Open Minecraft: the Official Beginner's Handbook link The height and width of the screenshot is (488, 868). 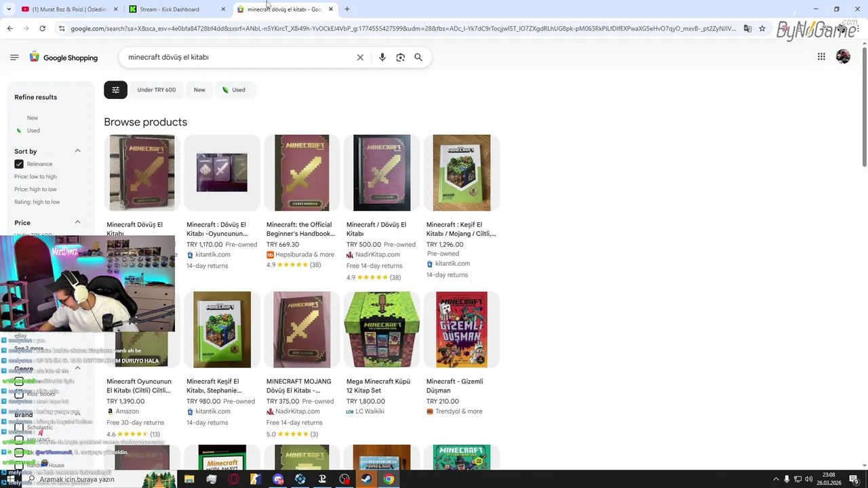(300, 229)
